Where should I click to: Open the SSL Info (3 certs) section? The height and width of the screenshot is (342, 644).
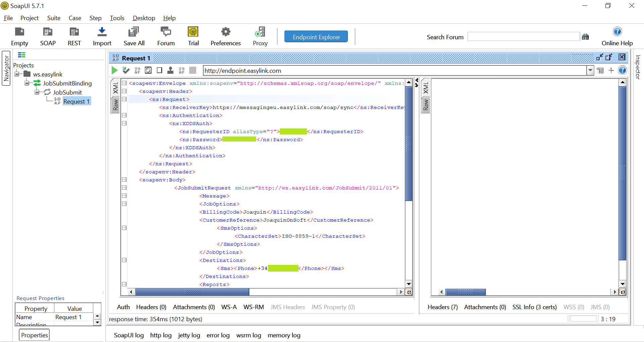(534, 307)
